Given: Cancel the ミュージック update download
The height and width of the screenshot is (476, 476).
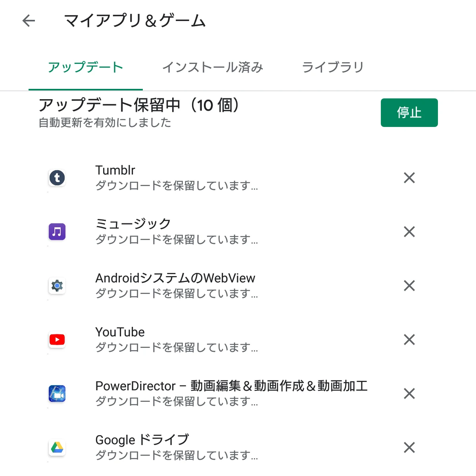Looking at the screenshot, I should [409, 232].
